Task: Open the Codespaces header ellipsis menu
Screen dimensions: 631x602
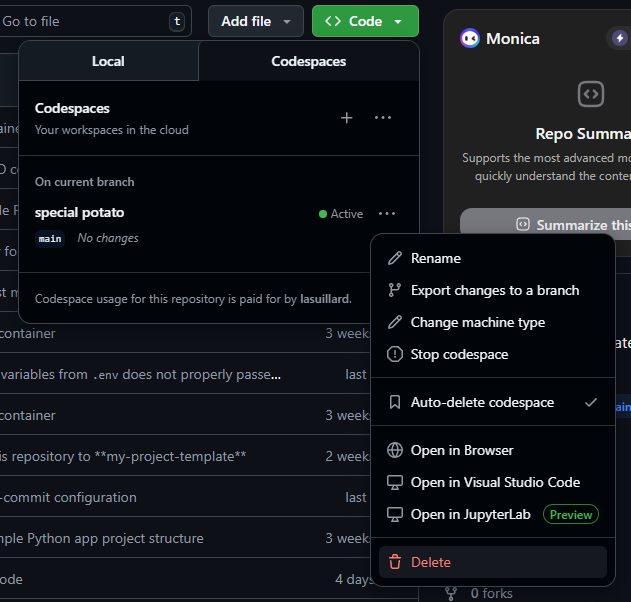Action: 383,118
